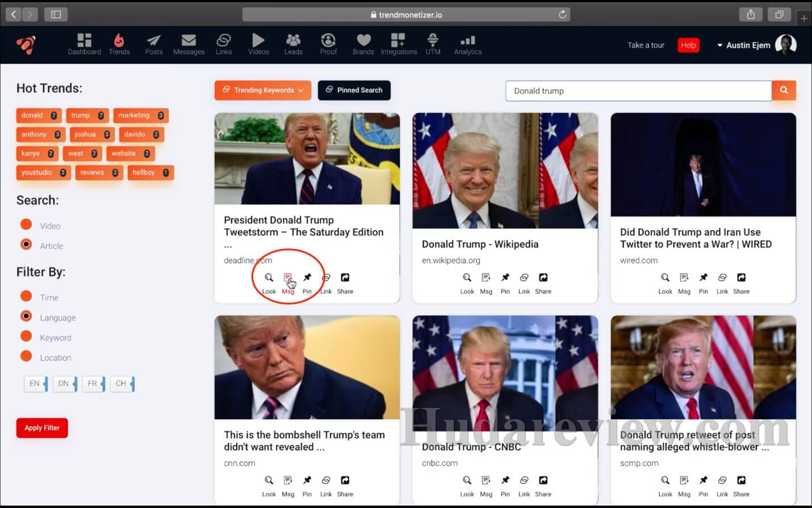Select the Location filter radio
The height and width of the screenshot is (508, 812).
(26, 356)
